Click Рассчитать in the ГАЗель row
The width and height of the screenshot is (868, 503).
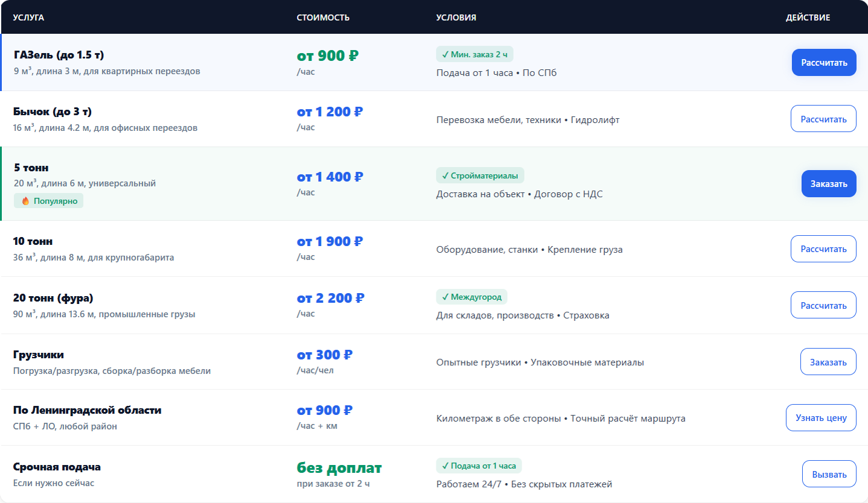click(x=824, y=63)
